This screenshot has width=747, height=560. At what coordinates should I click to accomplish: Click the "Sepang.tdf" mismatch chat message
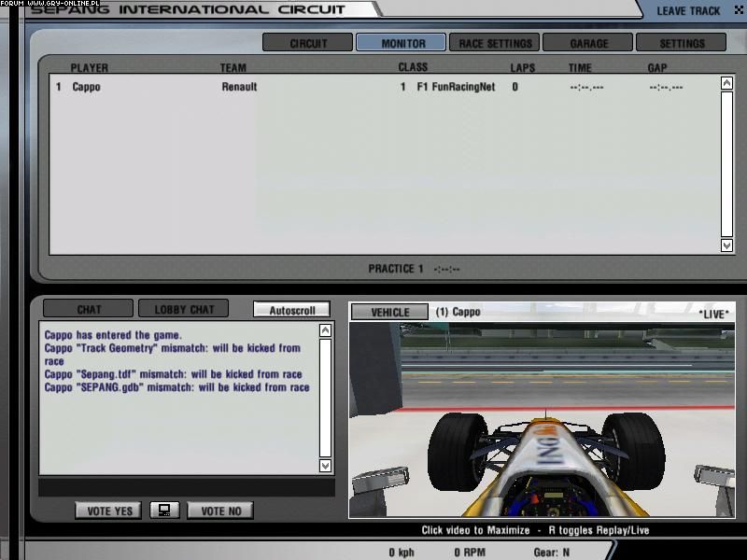coord(173,374)
